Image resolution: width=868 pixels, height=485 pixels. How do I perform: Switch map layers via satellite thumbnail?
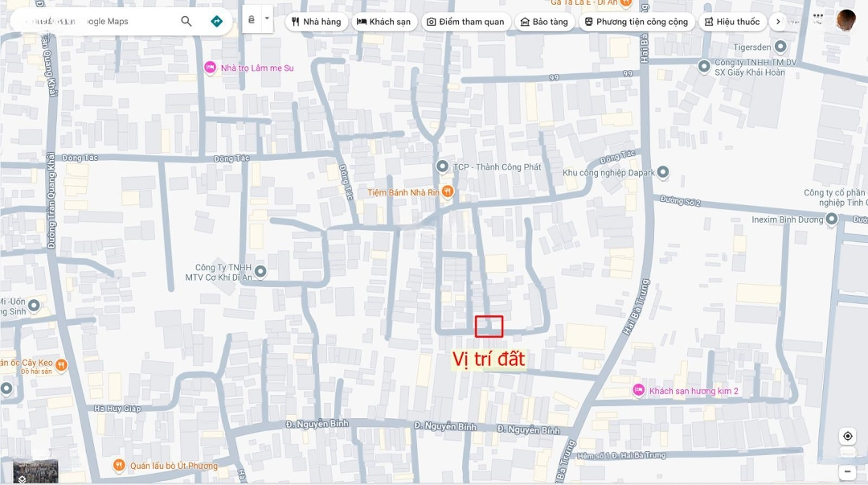pos(35,471)
